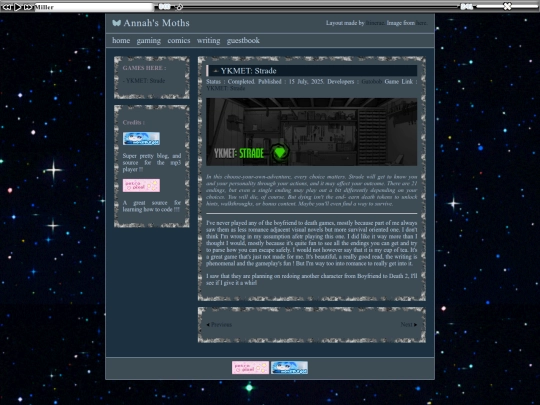This screenshot has height=405, width=540.
Task: Go to the Next post
Action: pos(409,324)
